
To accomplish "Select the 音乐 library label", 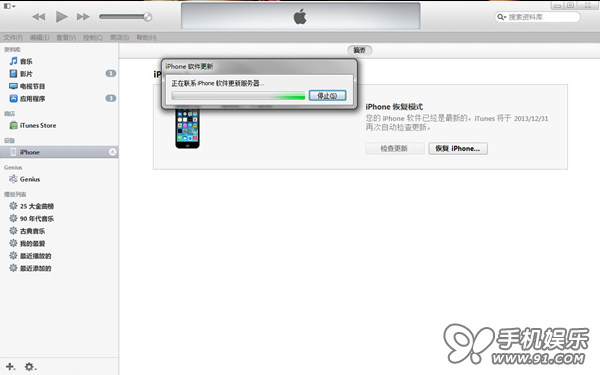I will (x=26, y=62).
